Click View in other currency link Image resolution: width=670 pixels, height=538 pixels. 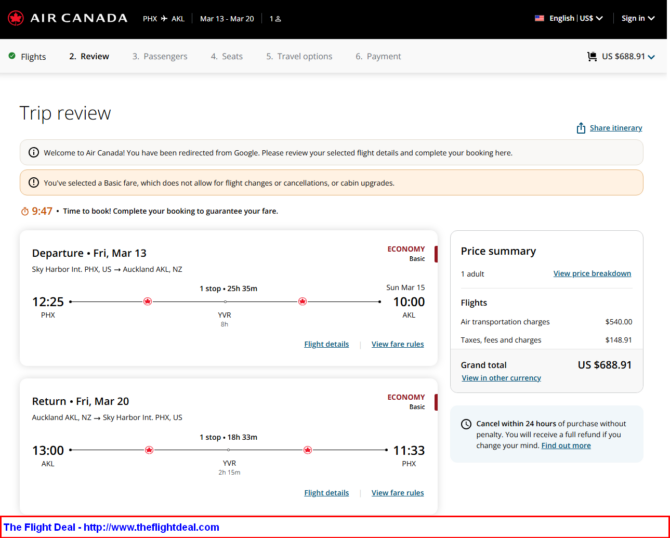pyautogui.click(x=501, y=378)
